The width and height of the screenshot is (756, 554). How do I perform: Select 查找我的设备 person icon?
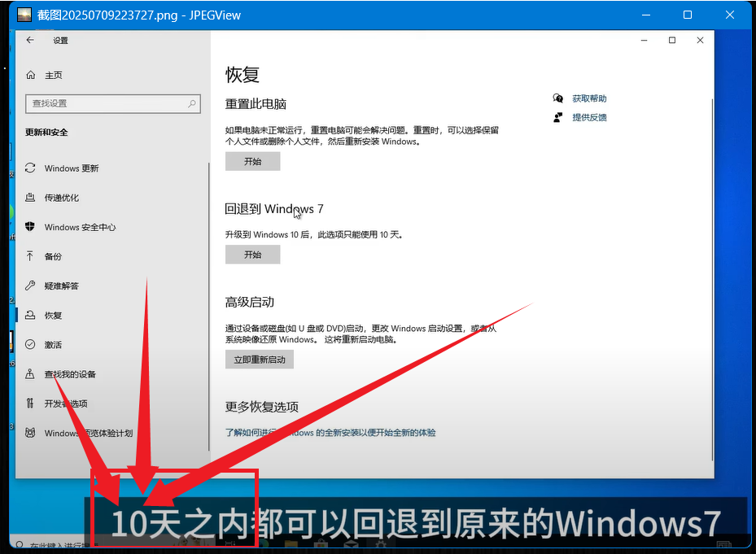click(30, 373)
